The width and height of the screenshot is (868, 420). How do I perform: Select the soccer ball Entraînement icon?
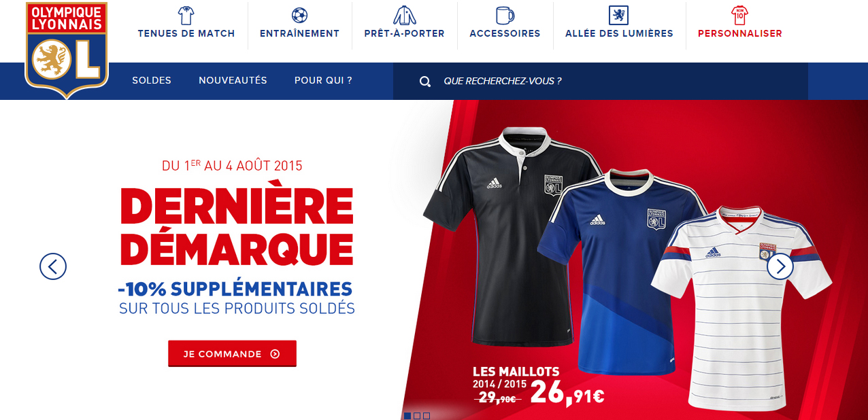tap(299, 15)
